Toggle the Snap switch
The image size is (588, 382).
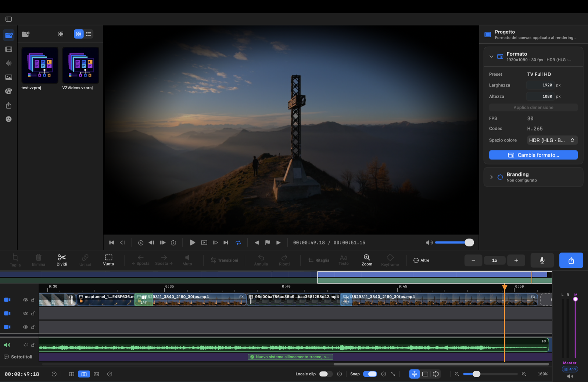pyautogui.click(x=370, y=374)
